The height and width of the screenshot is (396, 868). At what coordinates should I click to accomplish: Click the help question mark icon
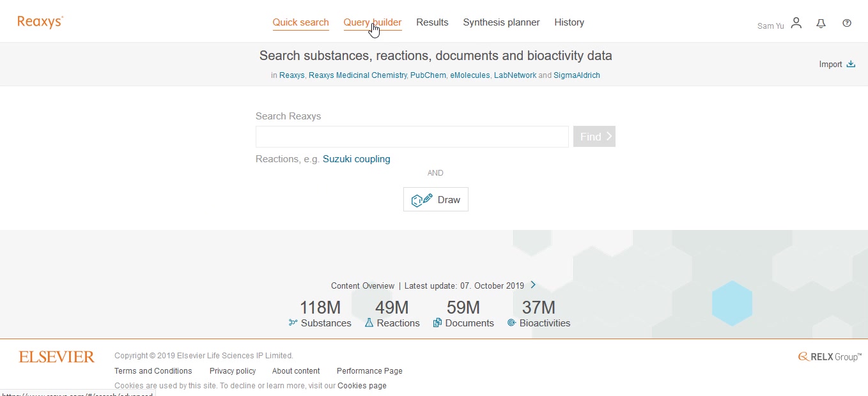click(847, 23)
